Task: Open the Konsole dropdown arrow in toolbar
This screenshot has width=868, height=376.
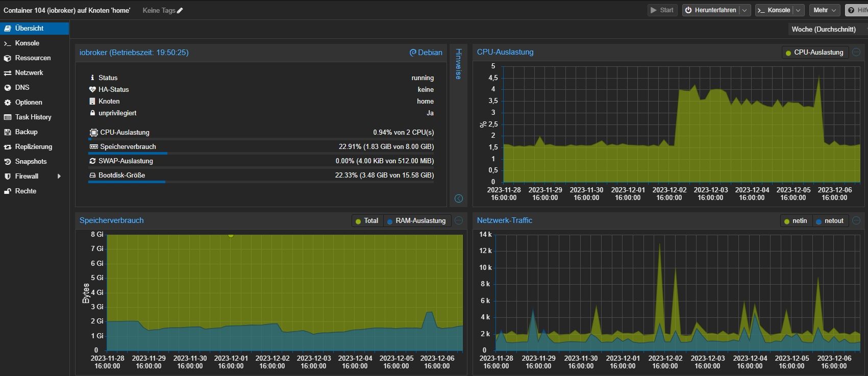Action: click(x=799, y=10)
